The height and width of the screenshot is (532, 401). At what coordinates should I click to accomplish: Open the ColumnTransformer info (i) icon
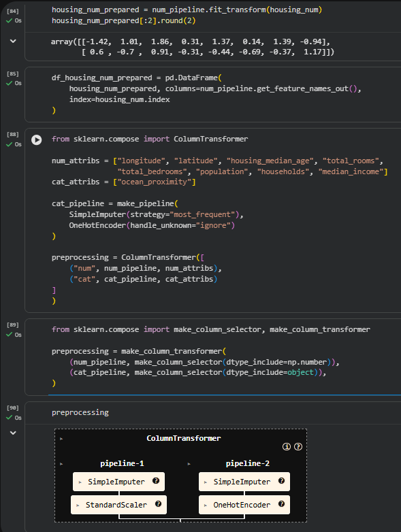(287, 446)
